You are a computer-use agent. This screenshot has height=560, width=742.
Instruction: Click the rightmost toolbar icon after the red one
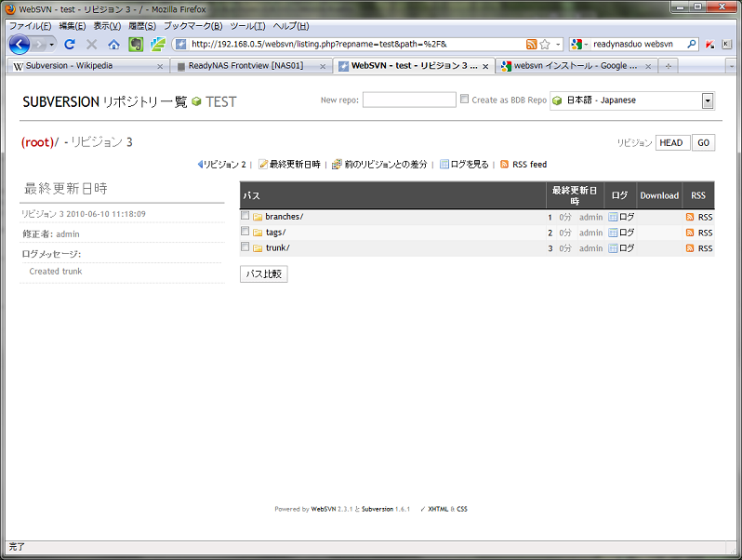pyautogui.click(x=726, y=45)
